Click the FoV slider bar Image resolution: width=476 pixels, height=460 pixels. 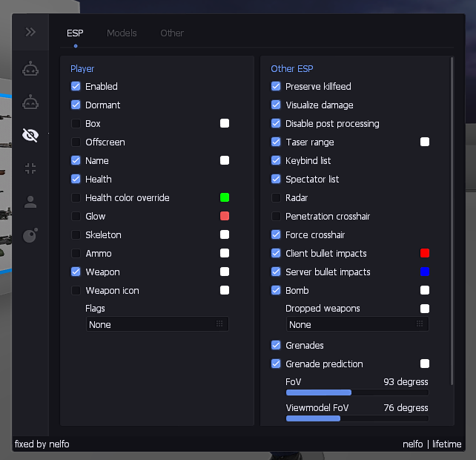(x=357, y=392)
